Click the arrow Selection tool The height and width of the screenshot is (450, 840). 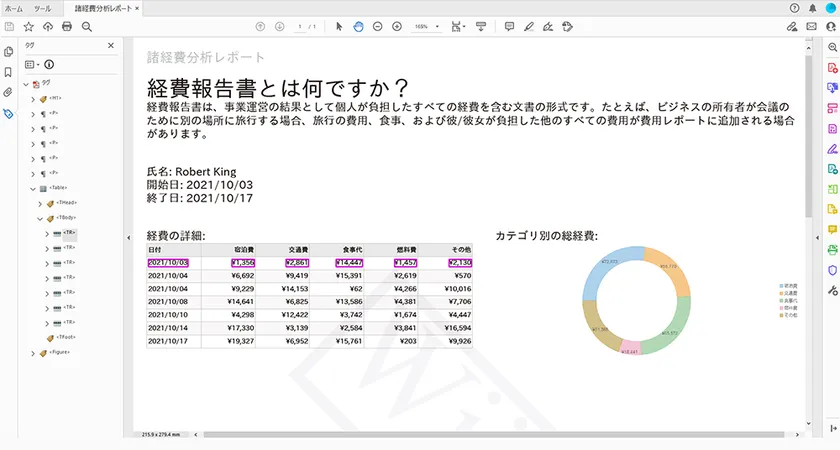tap(339, 26)
